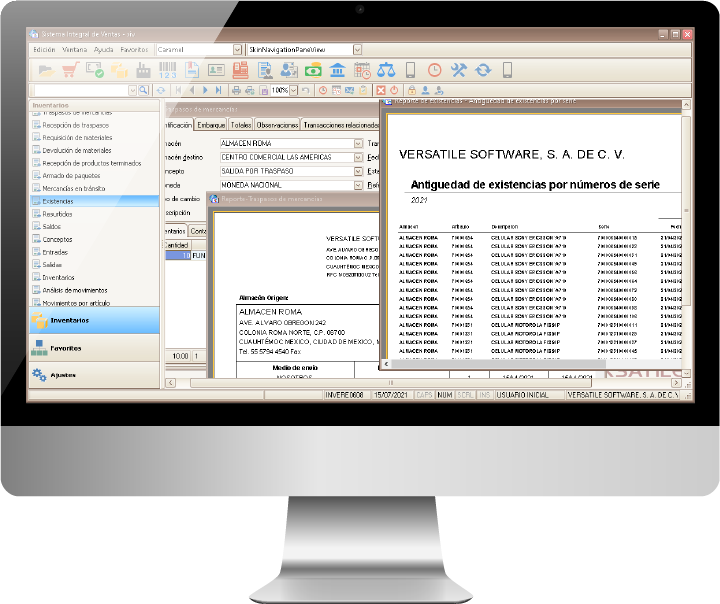720x604 pixels.
Task: Open the Caramel skin dropdown
Action: [237, 49]
